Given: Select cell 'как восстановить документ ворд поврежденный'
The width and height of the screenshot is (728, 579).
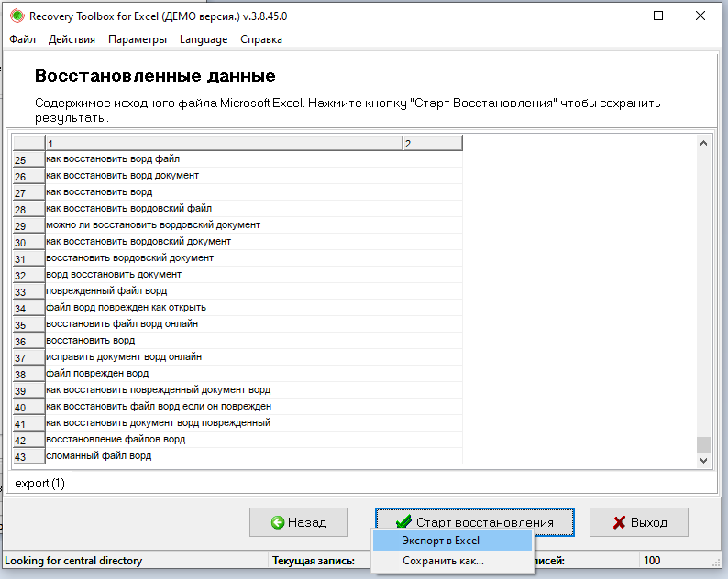Looking at the screenshot, I should (x=224, y=422).
